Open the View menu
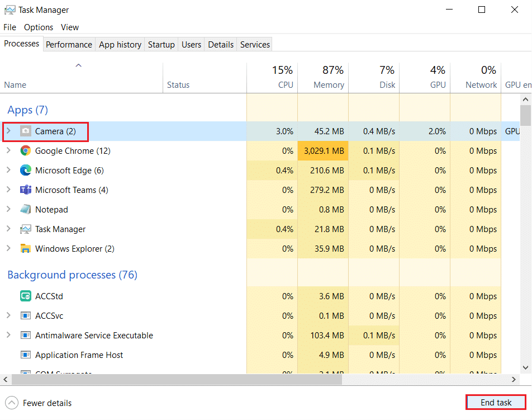This screenshot has width=532, height=420. pos(70,27)
